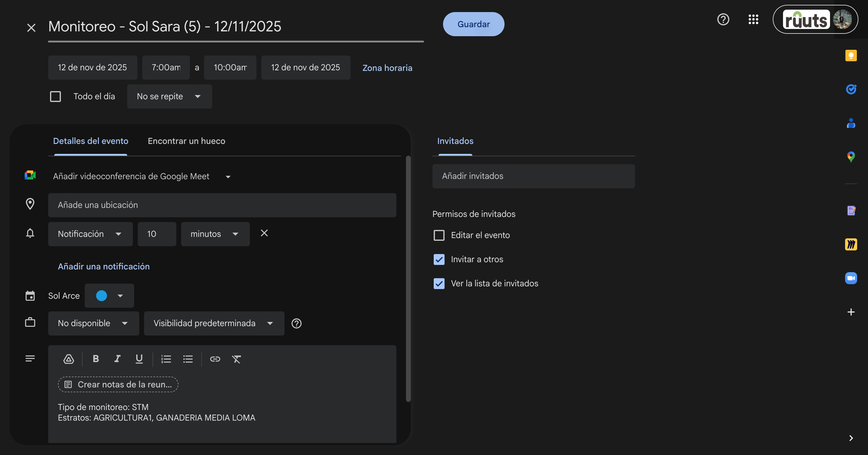This screenshot has width=868, height=455.
Task: Insert a link in the description
Action: click(x=215, y=359)
